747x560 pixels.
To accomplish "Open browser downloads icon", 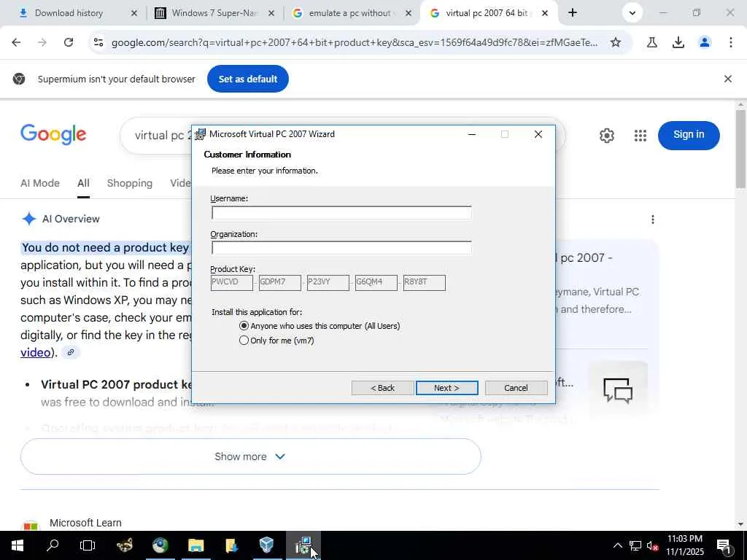I will coord(678,42).
